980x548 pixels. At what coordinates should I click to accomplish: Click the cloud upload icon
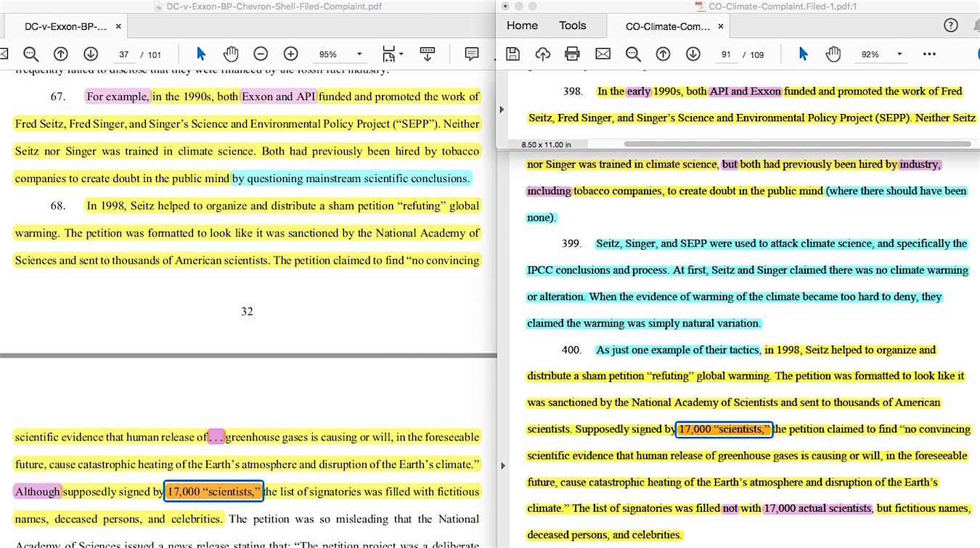[x=542, y=54]
